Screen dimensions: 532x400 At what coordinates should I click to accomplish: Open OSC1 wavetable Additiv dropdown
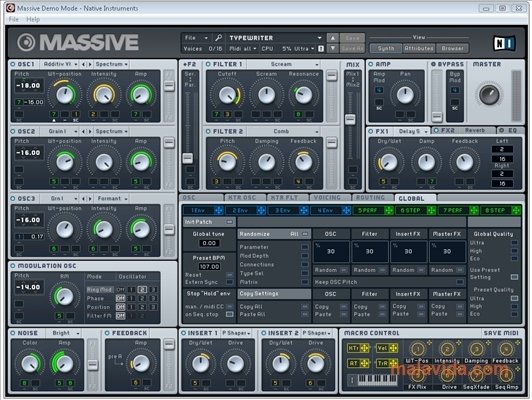click(x=60, y=64)
